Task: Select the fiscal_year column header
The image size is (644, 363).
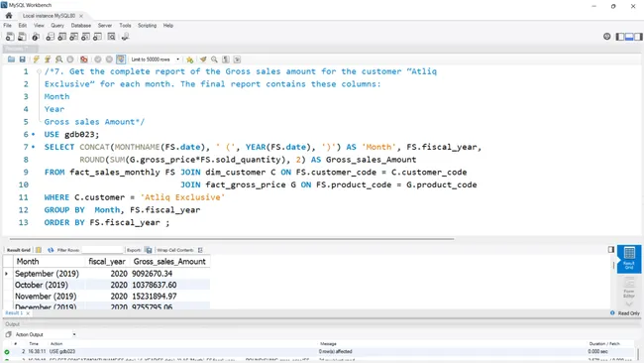Action: pos(107,262)
